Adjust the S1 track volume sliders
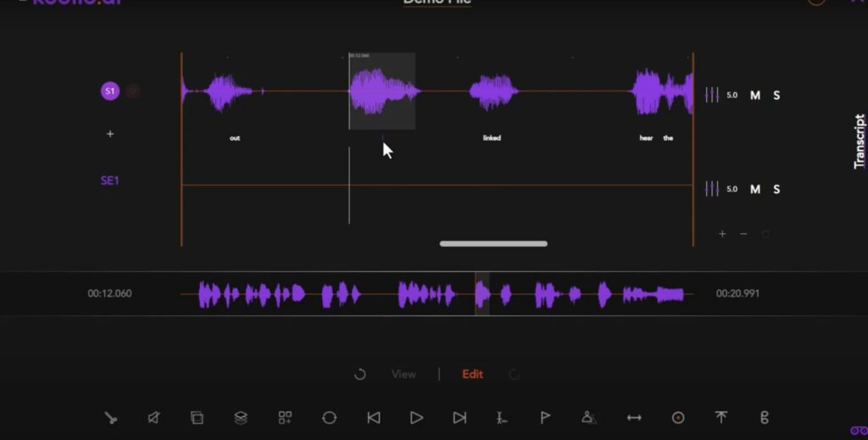This screenshot has height=440, width=868. (712, 95)
